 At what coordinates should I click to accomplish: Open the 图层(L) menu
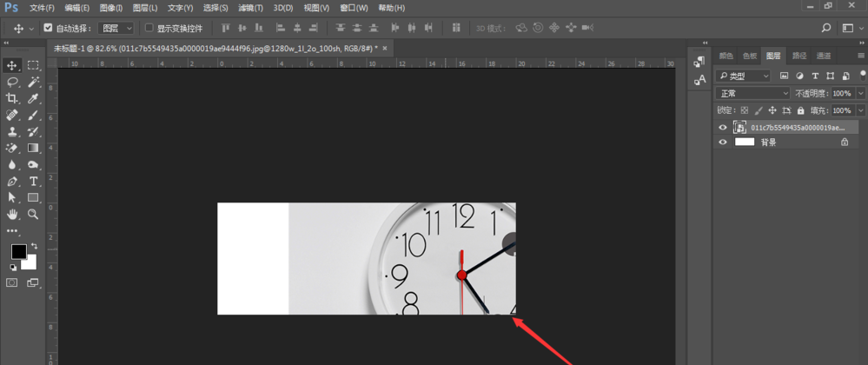coord(145,9)
